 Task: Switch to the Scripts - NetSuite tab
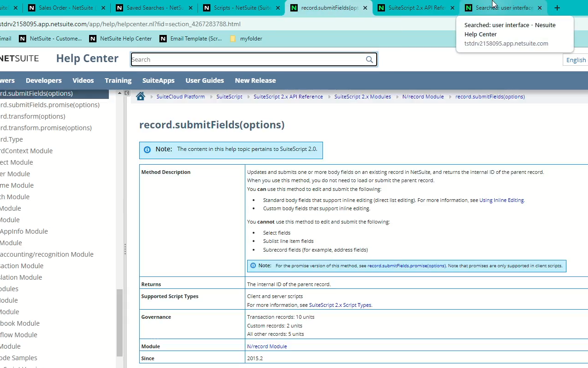(x=241, y=8)
